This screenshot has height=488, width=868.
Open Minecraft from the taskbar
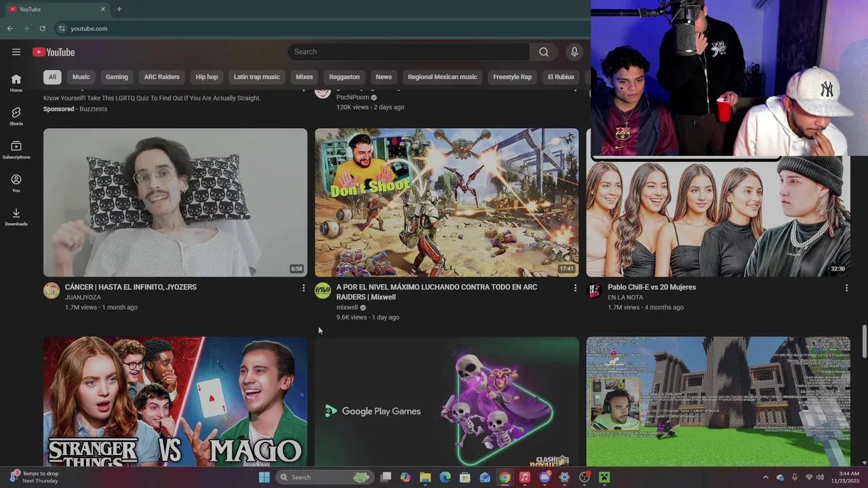(604, 477)
